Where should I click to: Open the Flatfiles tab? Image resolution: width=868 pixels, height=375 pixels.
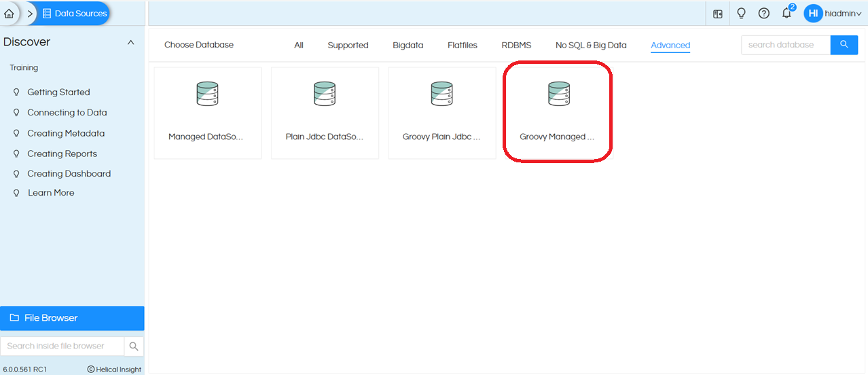462,46
